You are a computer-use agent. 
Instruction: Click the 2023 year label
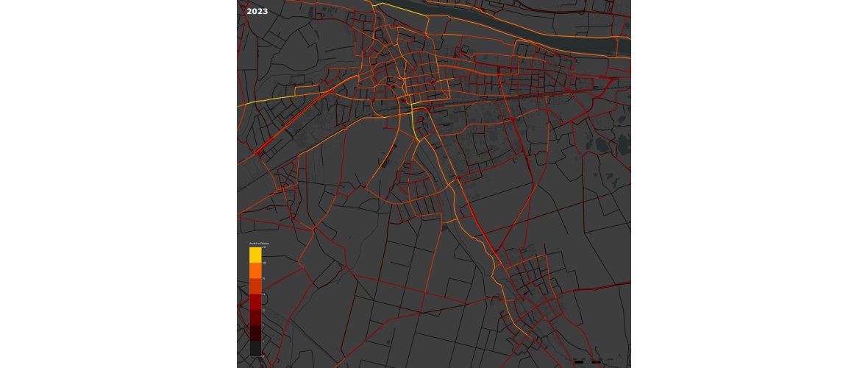click(257, 12)
